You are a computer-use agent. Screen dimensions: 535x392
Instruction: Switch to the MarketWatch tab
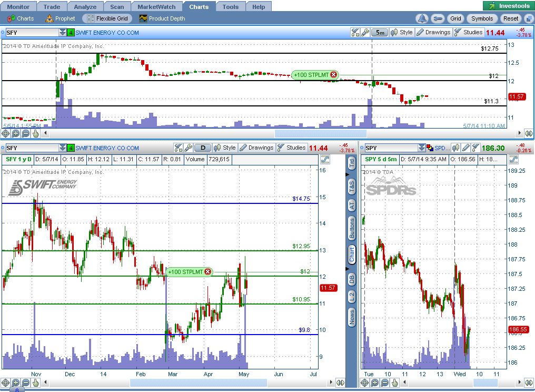click(x=156, y=7)
